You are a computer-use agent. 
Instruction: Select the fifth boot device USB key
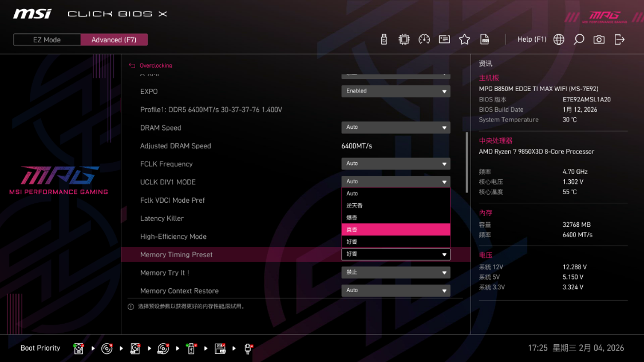(x=191, y=348)
